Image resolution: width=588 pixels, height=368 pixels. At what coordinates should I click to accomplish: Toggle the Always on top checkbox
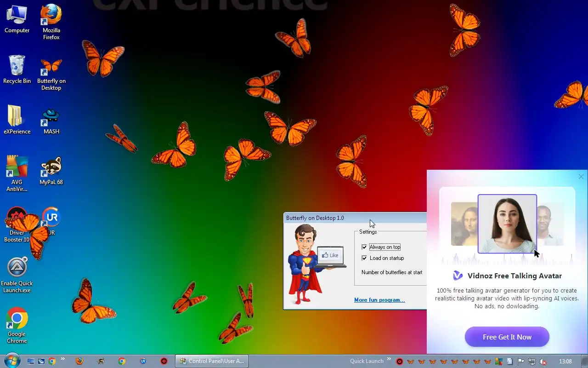(364, 247)
